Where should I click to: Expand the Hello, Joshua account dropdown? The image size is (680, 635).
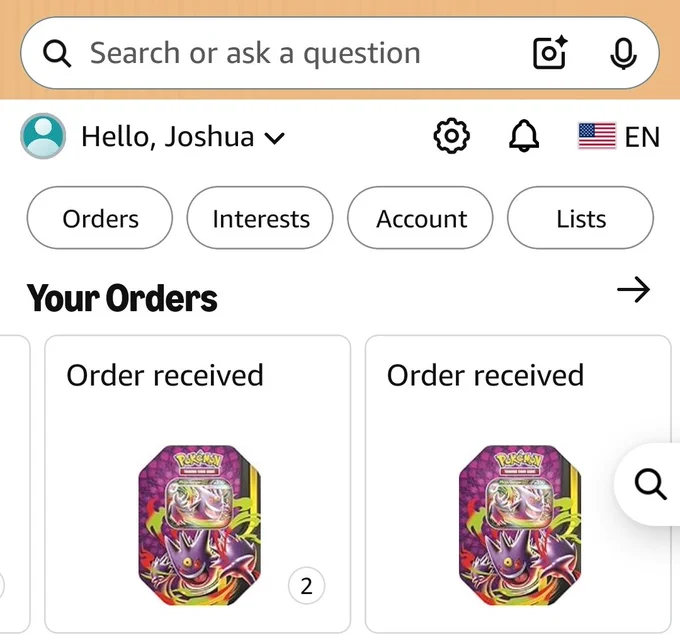point(183,137)
